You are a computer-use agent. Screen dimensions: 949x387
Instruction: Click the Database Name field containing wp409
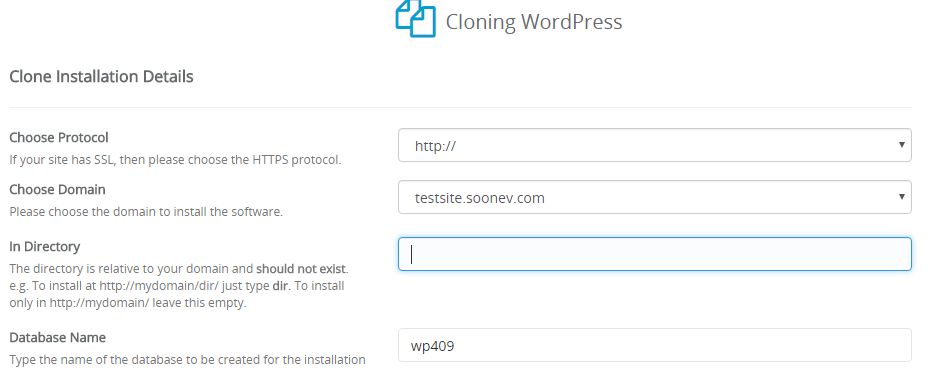(x=654, y=345)
